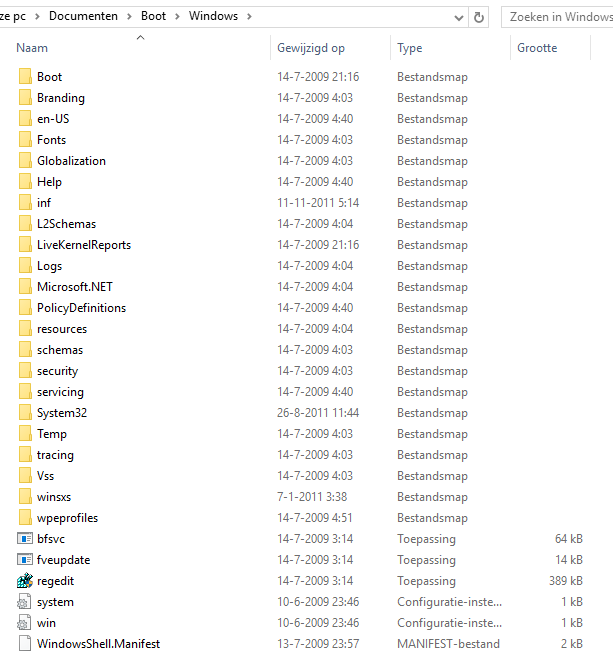613x660 pixels.
Task: Click the 13-7-2009 23:57 date cell
Action: [318, 644]
